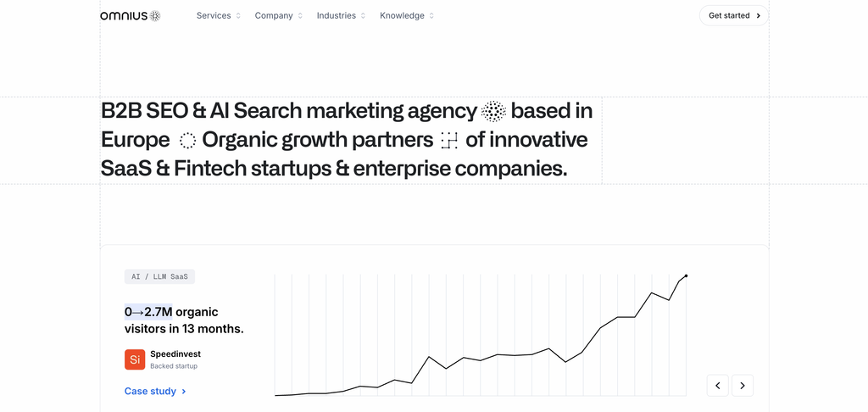Click the connected-nodes icon after partners
The height and width of the screenshot is (412, 868).
coord(449,141)
